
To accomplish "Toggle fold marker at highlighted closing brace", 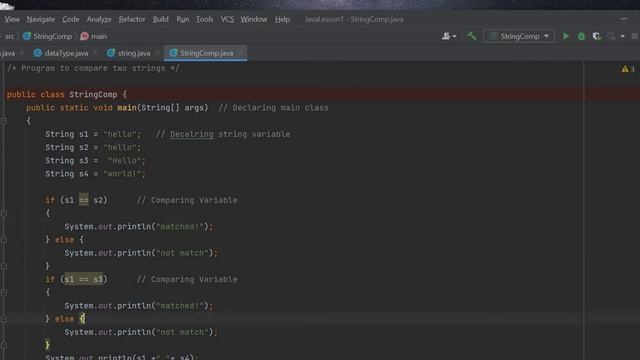I will [x=4, y=345].
